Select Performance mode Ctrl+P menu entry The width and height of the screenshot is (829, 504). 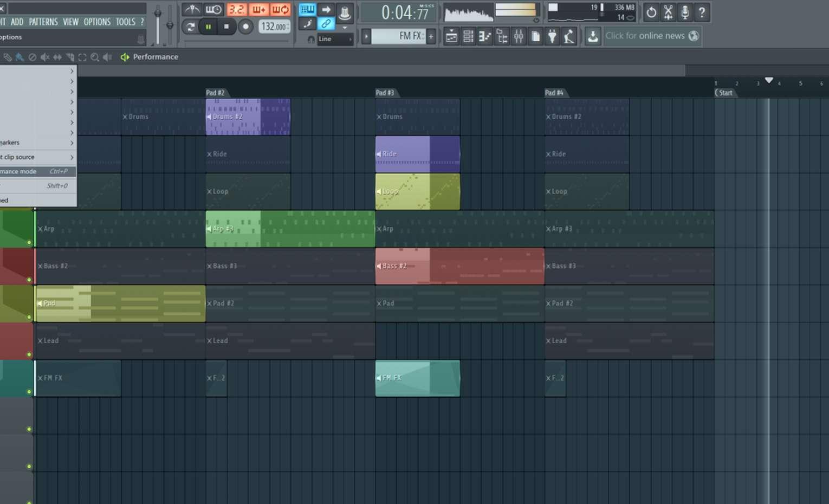click(37, 171)
